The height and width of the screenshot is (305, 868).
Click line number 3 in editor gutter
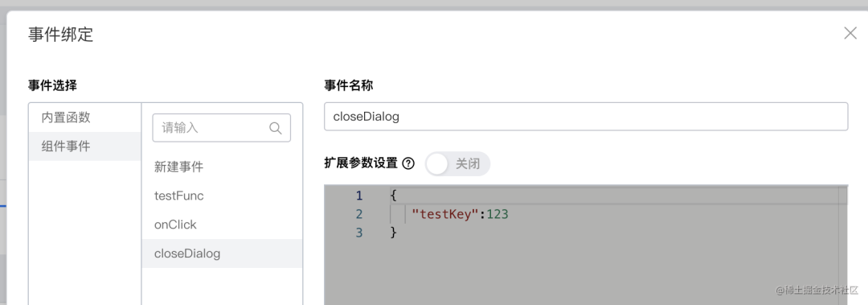pyautogui.click(x=359, y=233)
